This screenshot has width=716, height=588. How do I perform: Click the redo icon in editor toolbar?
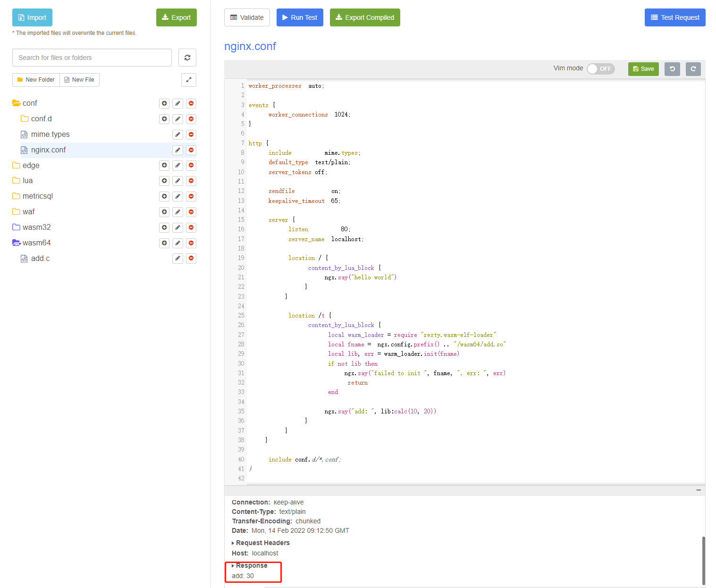[693, 69]
